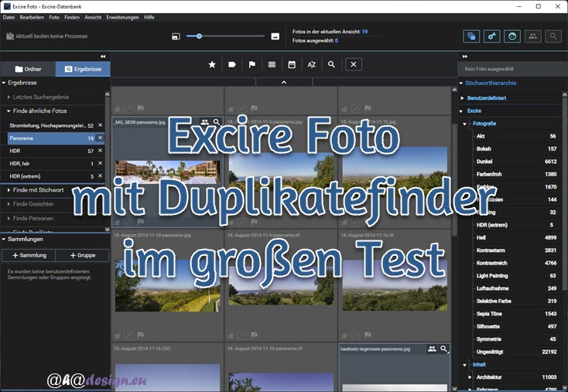Click the large thumbnail size icon
The width and height of the screenshot is (568, 392).
(x=275, y=36)
